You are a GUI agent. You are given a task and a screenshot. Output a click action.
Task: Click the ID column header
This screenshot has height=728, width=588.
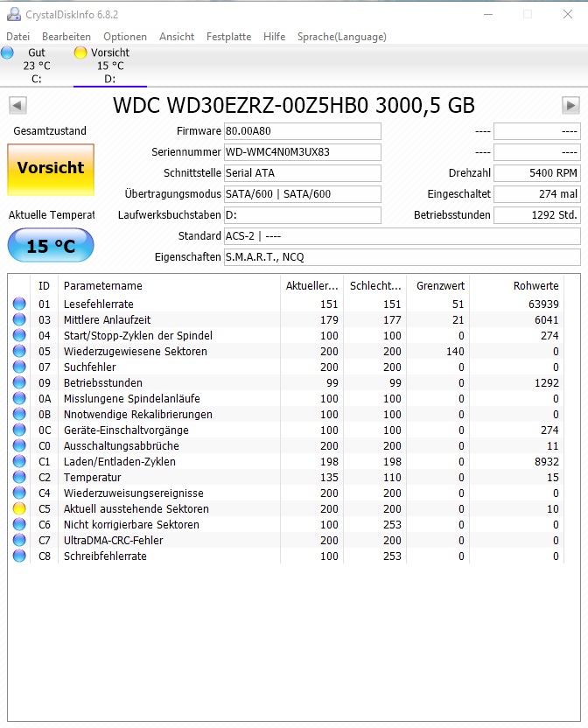coord(44,285)
